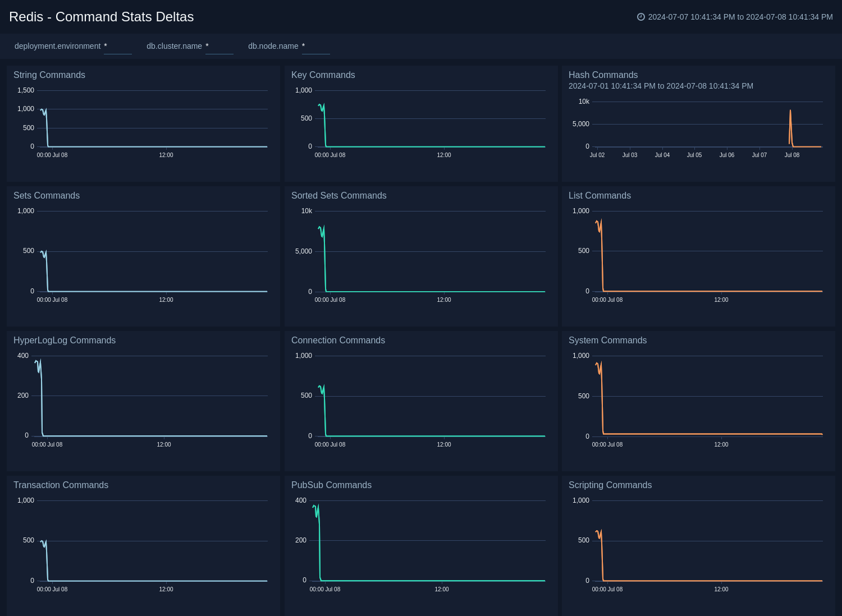Image resolution: width=842 pixels, height=616 pixels.
Task: Focus the db.node.name filter field
Action: point(316,47)
